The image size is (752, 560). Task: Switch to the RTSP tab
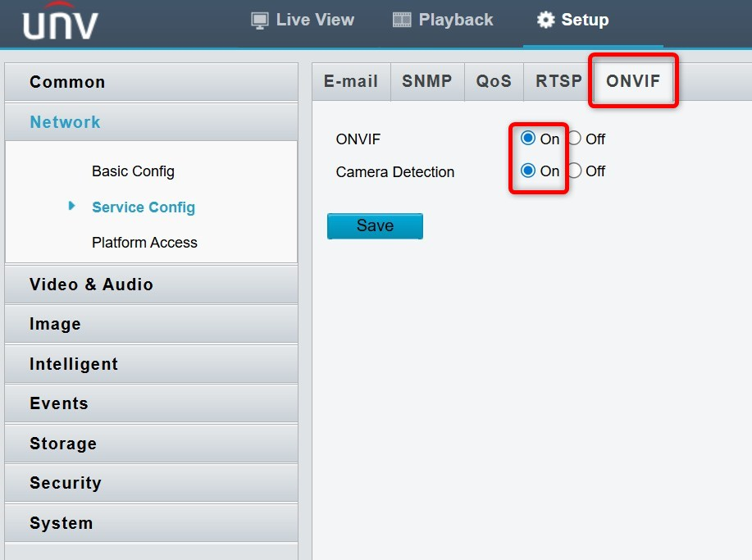click(x=558, y=81)
